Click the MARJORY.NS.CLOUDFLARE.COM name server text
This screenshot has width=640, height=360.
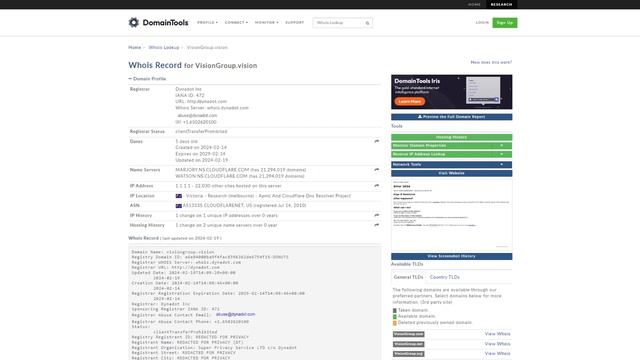(x=212, y=170)
